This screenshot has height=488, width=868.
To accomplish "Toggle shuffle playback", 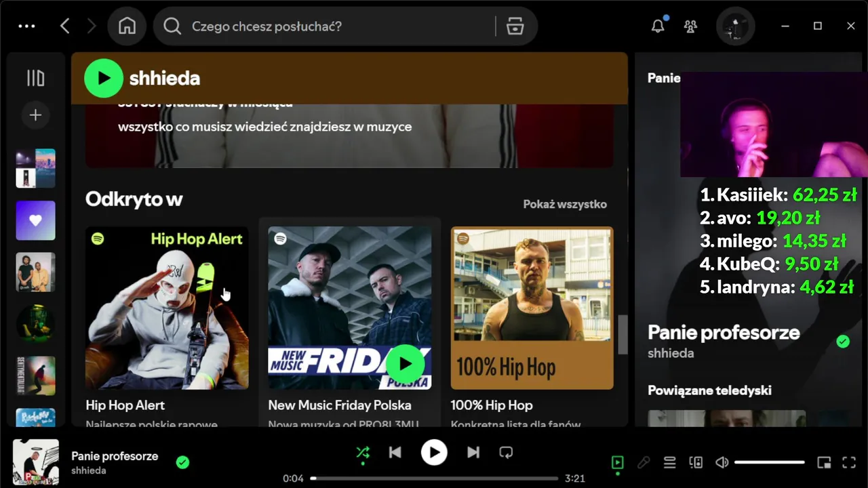I will pyautogui.click(x=363, y=453).
